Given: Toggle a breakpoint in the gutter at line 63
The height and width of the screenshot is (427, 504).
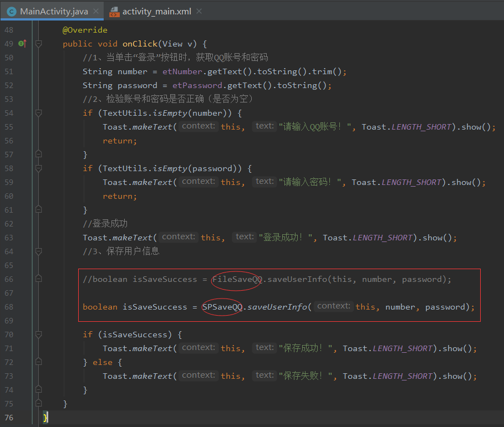Looking at the screenshot, I should click(25, 237).
